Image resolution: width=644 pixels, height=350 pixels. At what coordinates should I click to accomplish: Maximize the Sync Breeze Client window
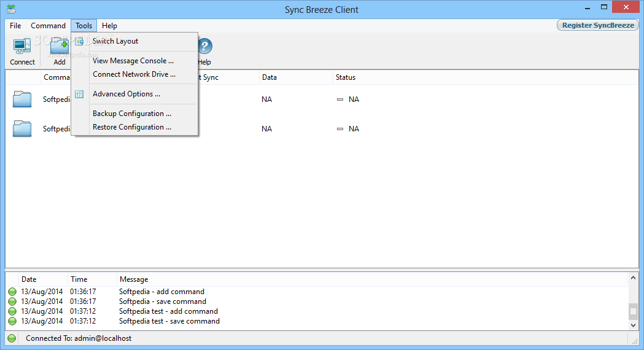[603, 7]
